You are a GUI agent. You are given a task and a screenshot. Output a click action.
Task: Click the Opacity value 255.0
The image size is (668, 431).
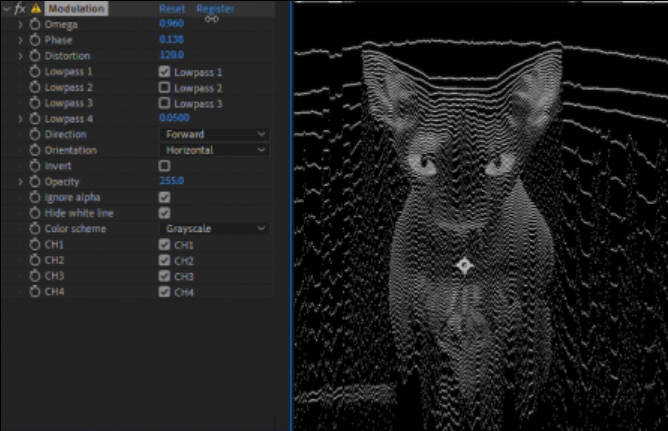[172, 181]
